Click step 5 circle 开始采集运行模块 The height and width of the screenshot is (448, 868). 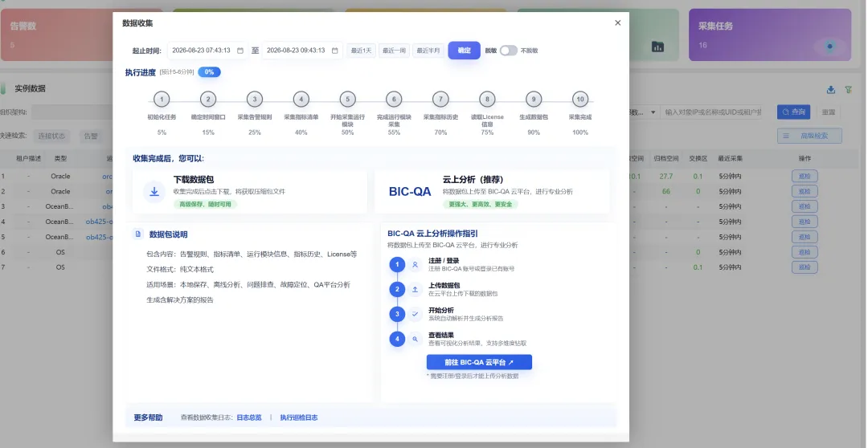pos(348,100)
